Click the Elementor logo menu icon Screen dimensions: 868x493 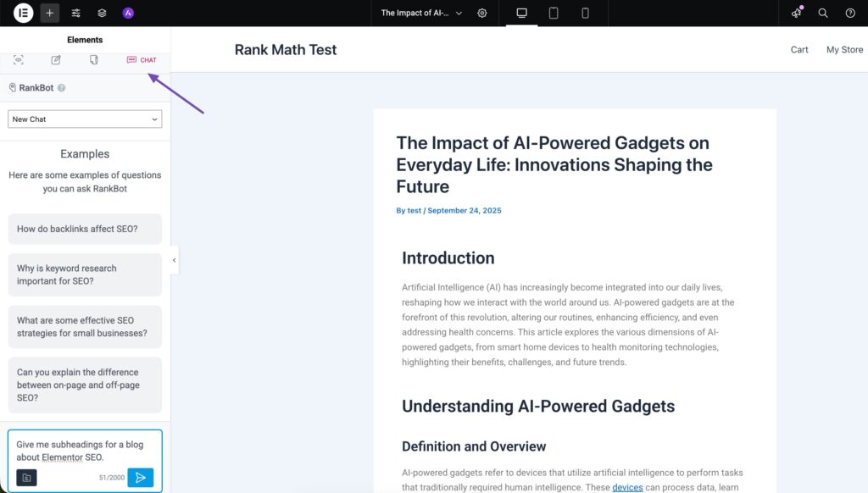(x=24, y=13)
